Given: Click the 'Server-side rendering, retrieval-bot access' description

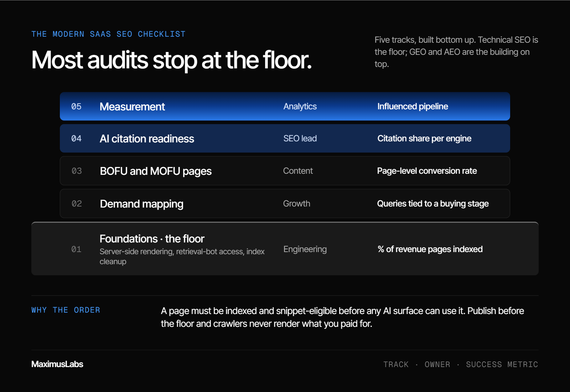Looking at the screenshot, I should pyautogui.click(x=182, y=256).
